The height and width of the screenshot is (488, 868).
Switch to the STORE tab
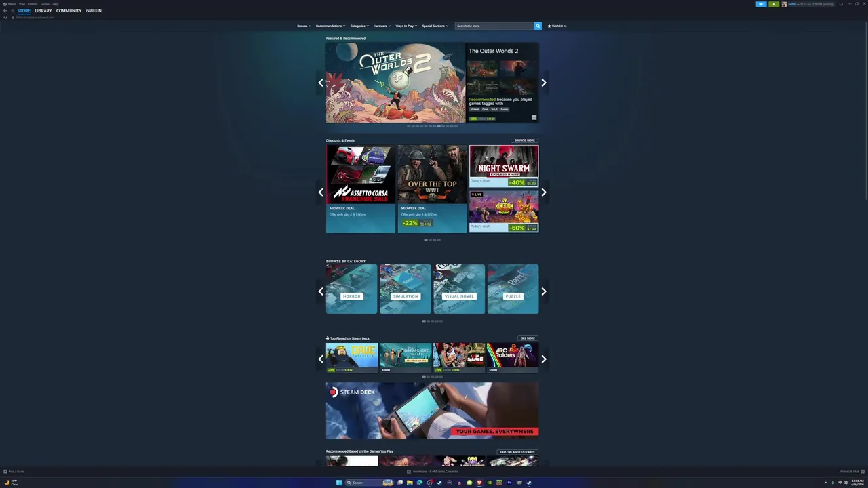click(x=24, y=11)
